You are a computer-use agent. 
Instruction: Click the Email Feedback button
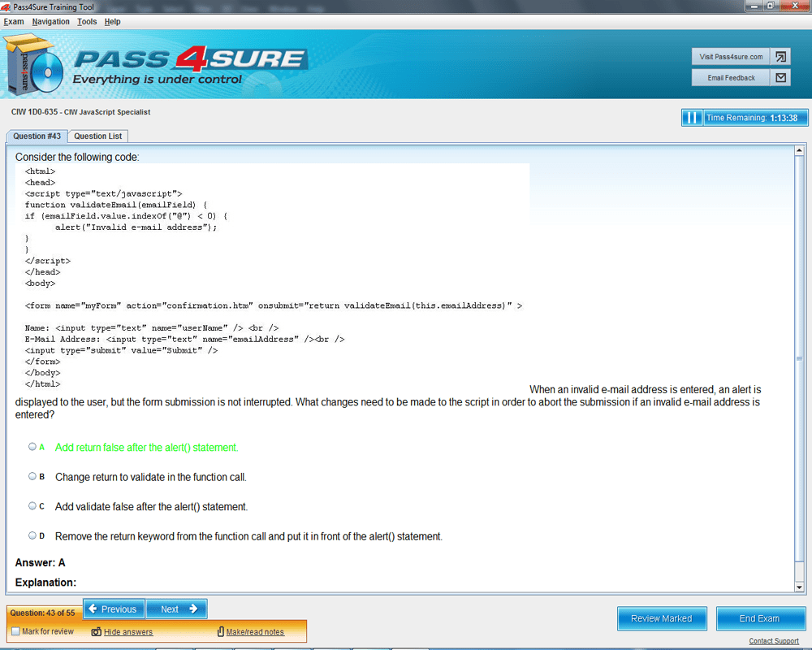(731, 78)
